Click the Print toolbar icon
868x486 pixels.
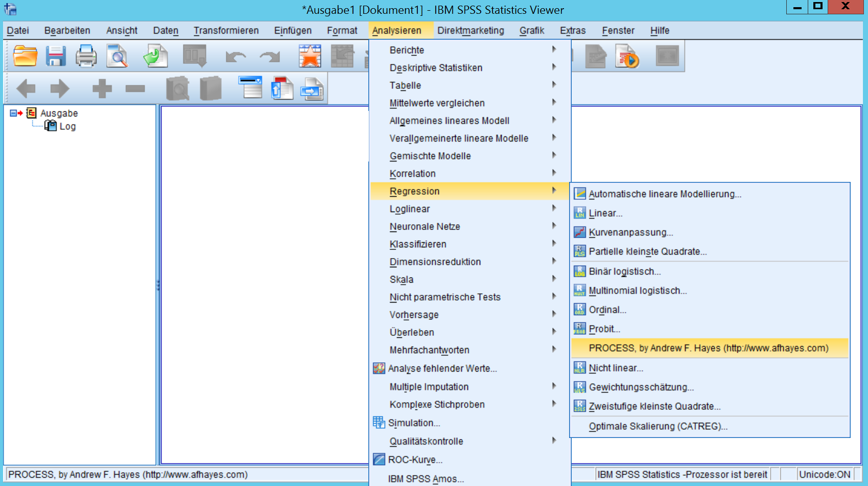(x=86, y=56)
